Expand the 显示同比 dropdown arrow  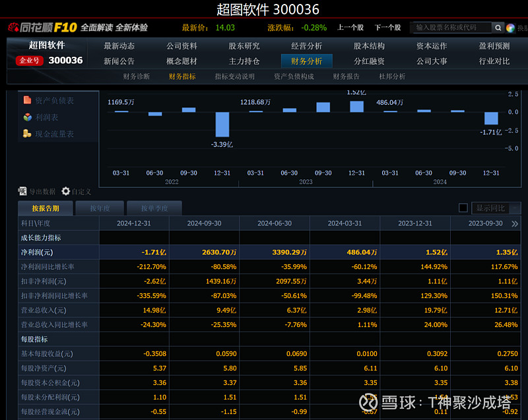[514, 208]
